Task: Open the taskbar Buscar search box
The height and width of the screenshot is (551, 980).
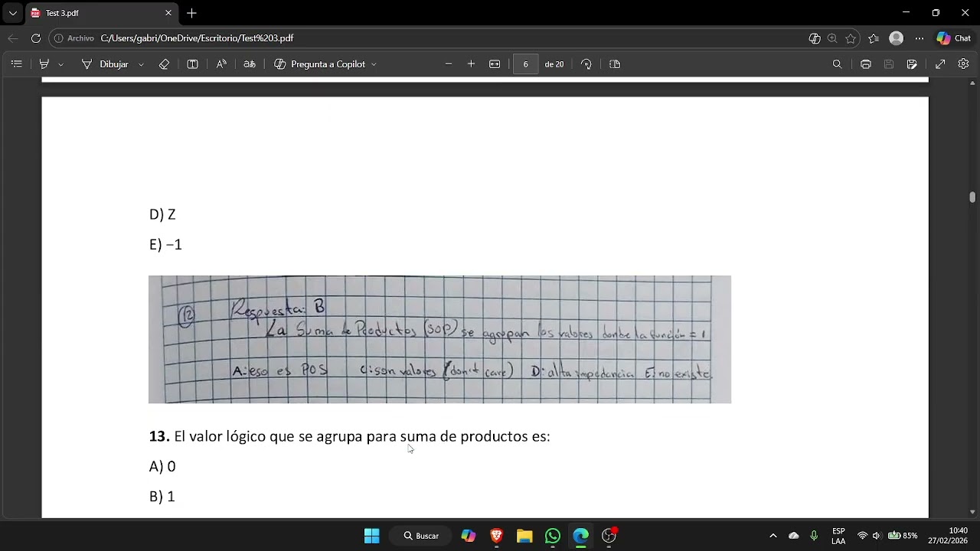Action: (422, 536)
